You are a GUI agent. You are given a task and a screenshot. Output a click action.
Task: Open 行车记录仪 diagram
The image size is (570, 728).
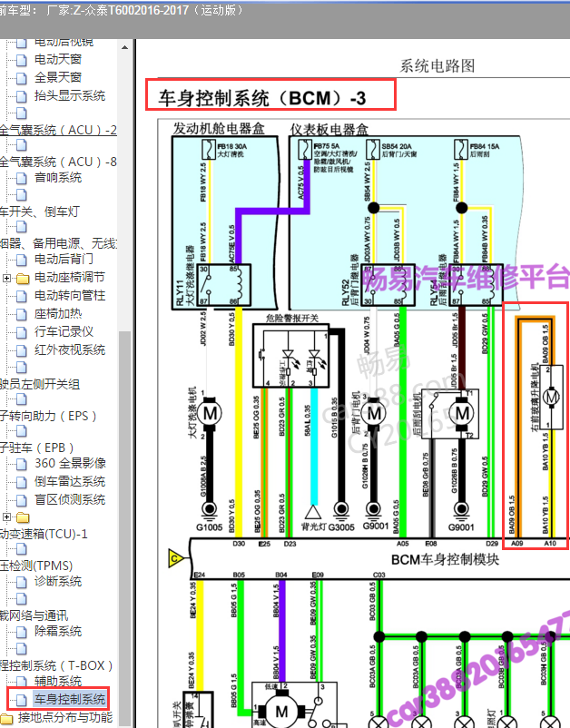(x=64, y=332)
